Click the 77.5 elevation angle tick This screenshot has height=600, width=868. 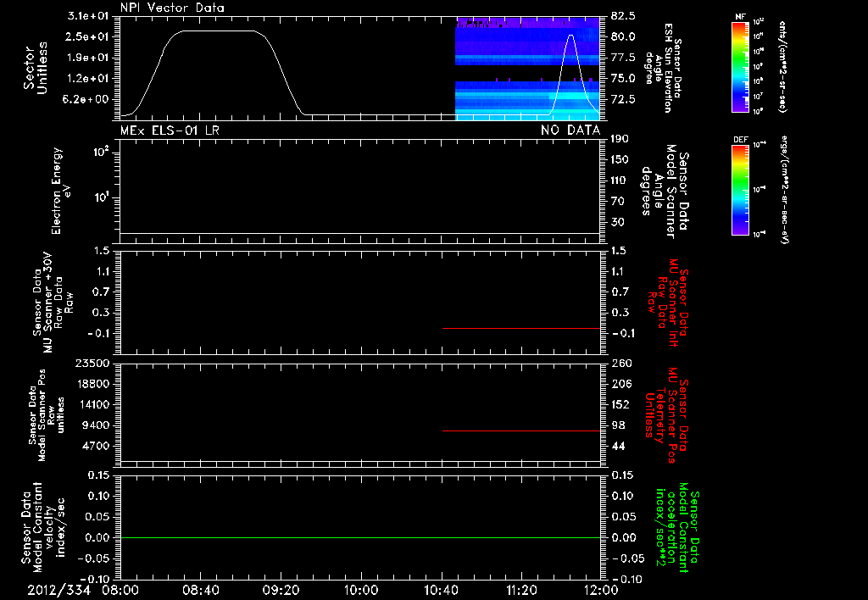coord(623,58)
